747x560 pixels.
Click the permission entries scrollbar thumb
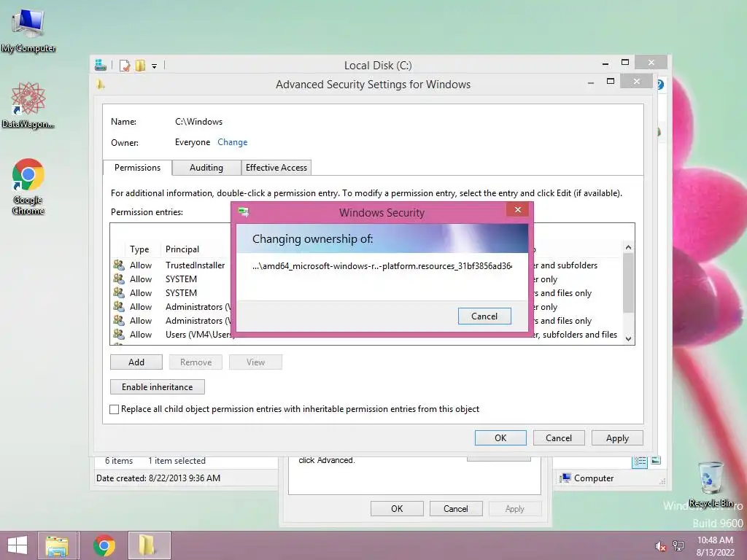[x=628, y=284]
